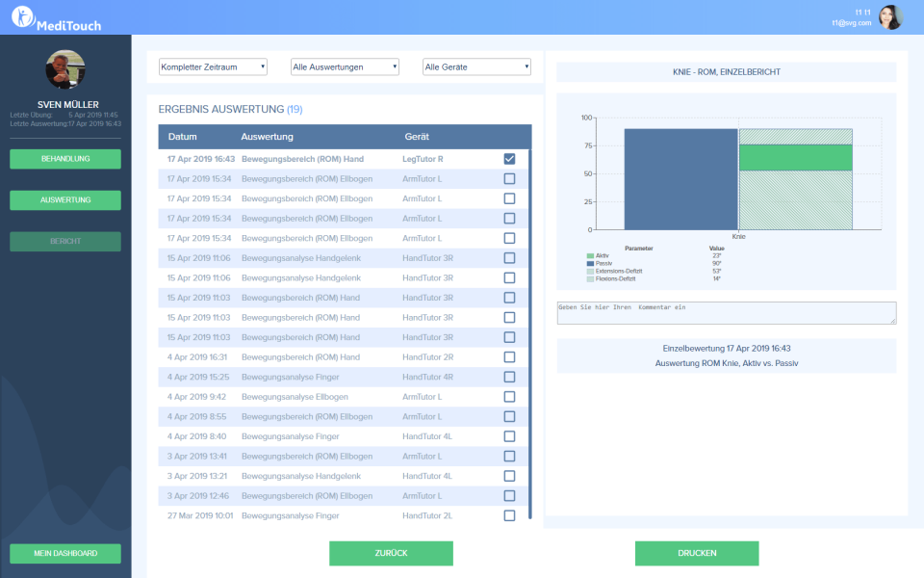Click the MediTouch logo icon

[x=23, y=17]
